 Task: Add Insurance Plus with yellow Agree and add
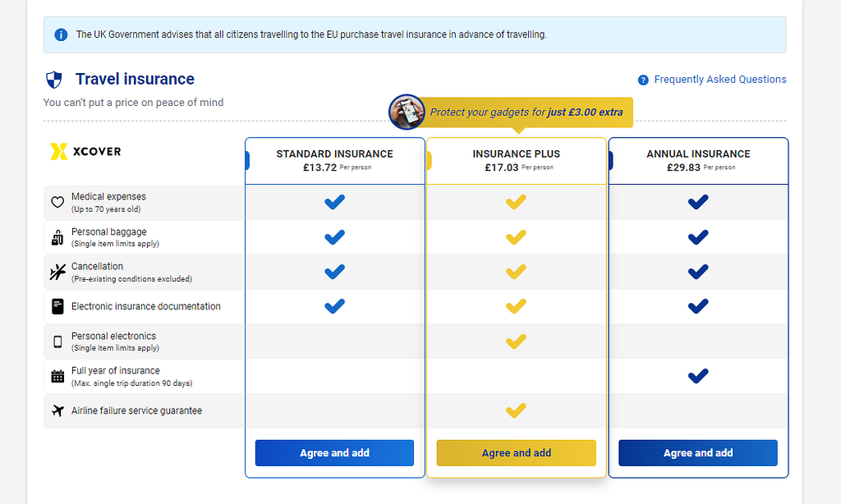point(516,453)
